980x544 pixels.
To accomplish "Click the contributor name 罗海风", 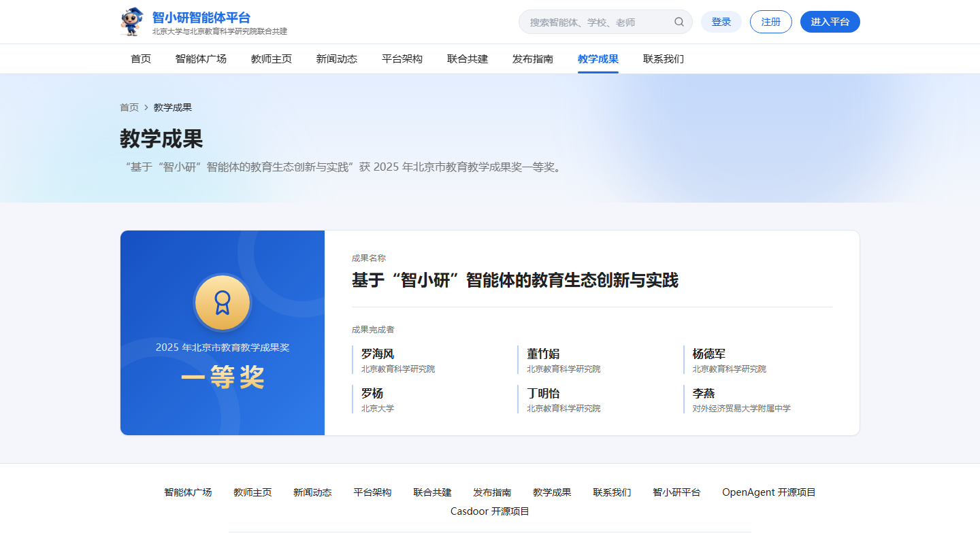I will click(378, 354).
